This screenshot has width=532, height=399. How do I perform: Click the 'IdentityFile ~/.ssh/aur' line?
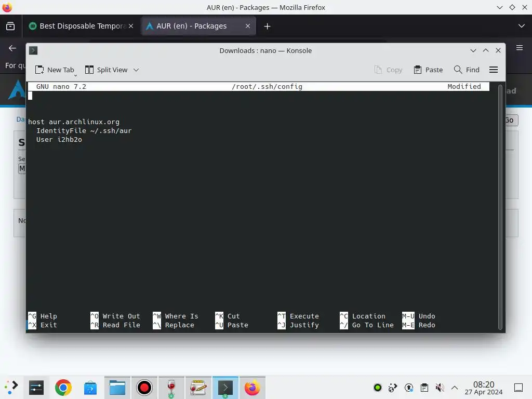tap(84, 130)
